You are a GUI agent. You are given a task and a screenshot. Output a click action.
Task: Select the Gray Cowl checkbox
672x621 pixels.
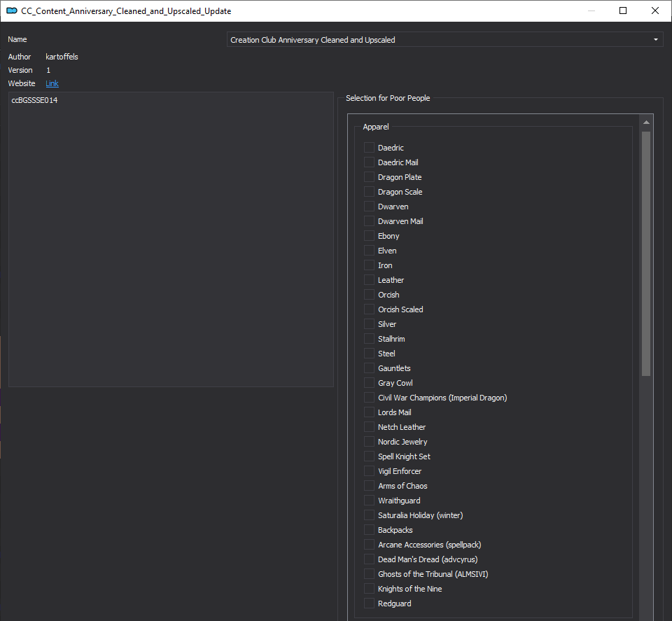(369, 383)
